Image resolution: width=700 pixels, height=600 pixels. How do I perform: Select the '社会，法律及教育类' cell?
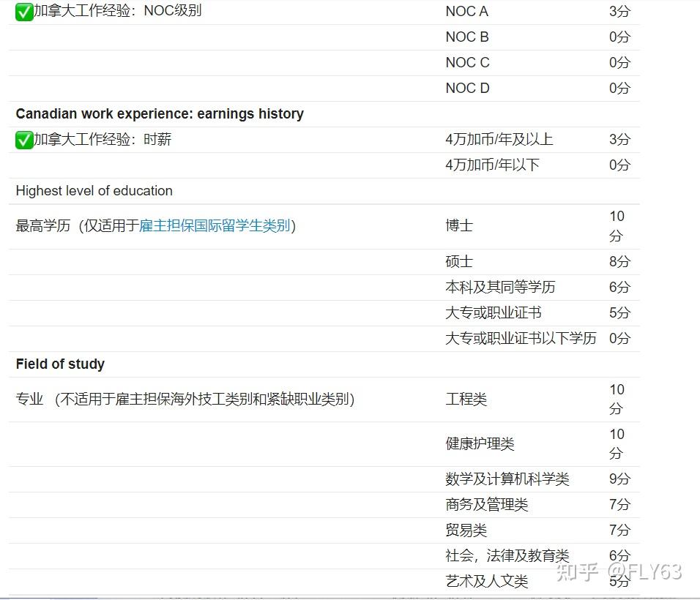507,555
